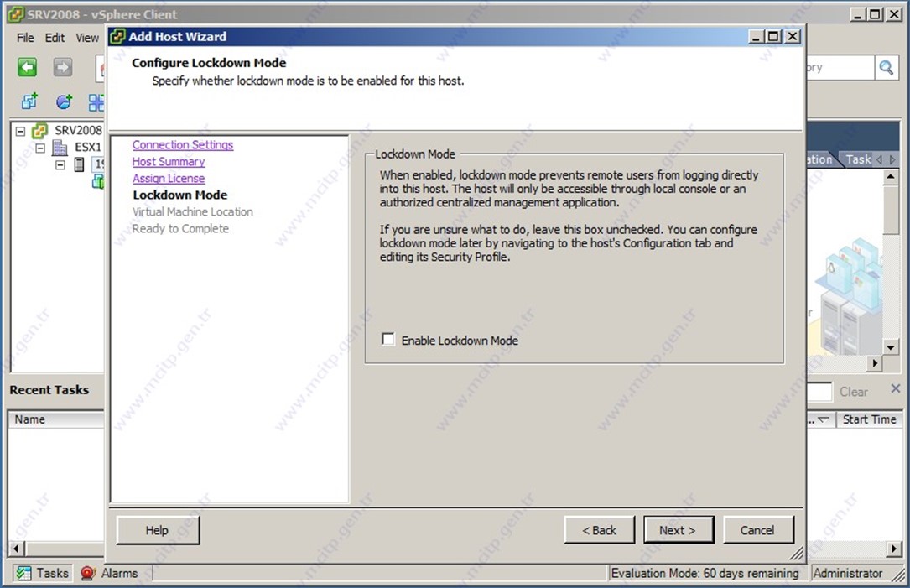Maximize the vSphere Client window
Viewport: 910px width, 588px height.
coord(876,14)
